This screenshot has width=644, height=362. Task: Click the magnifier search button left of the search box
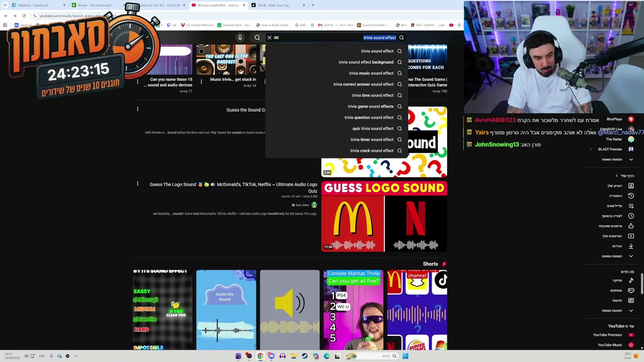[x=257, y=38]
